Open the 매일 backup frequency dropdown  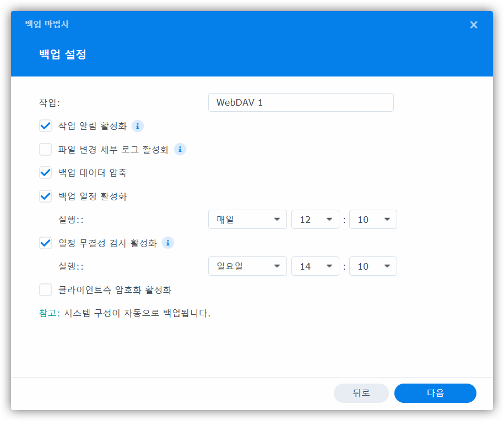247,220
